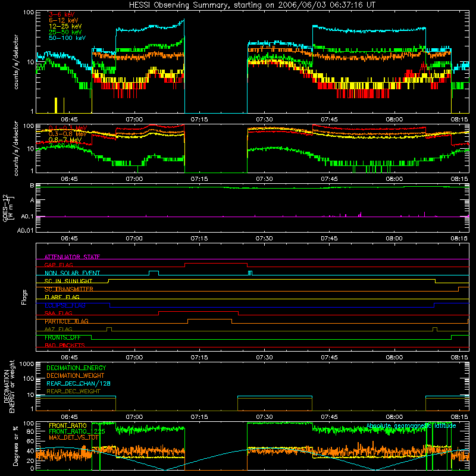Click the HESSI Observing Summary title text
The width and height of the screenshot is (476, 476).
(x=252, y=5)
